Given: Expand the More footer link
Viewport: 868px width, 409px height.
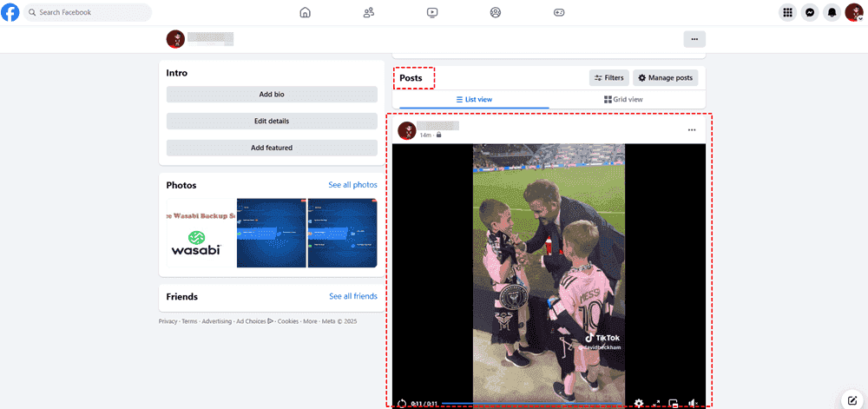Looking at the screenshot, I should pos(310,321).
